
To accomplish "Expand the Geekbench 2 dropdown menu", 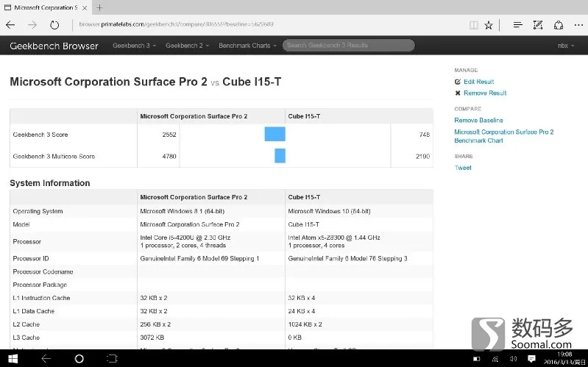I will pos(187,46).
